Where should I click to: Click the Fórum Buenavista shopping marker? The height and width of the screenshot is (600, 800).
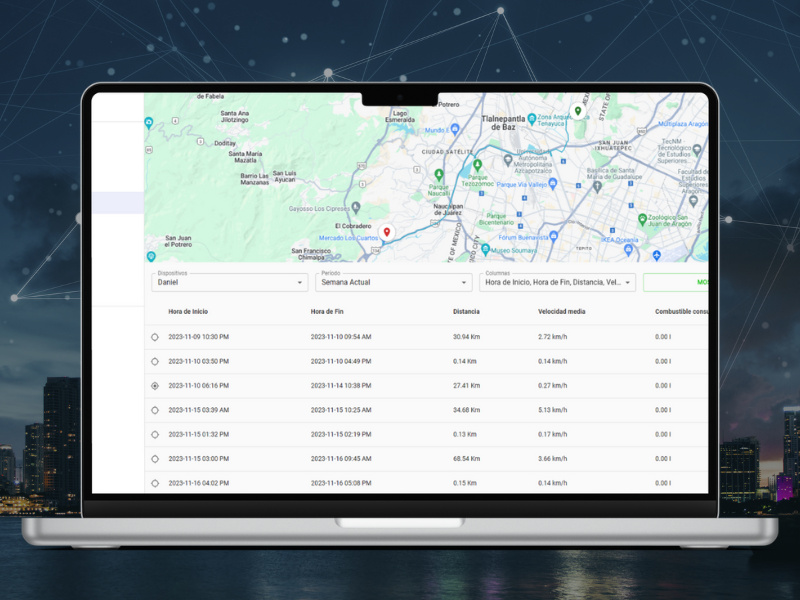[554, 236]
